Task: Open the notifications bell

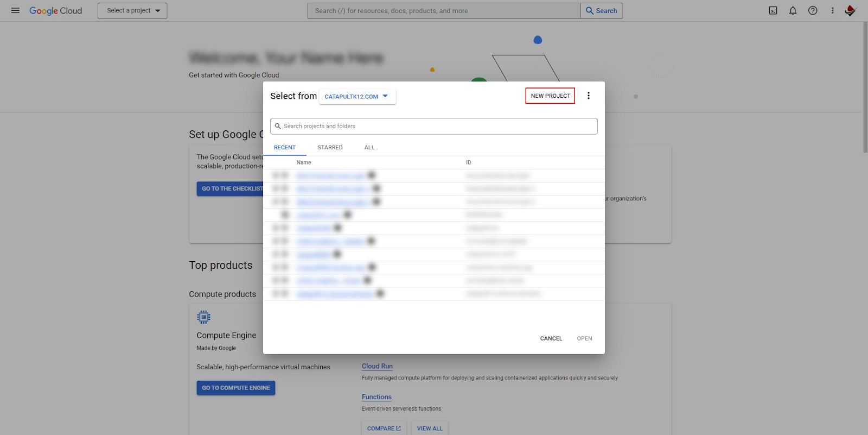Action: [x=793, y=10]
